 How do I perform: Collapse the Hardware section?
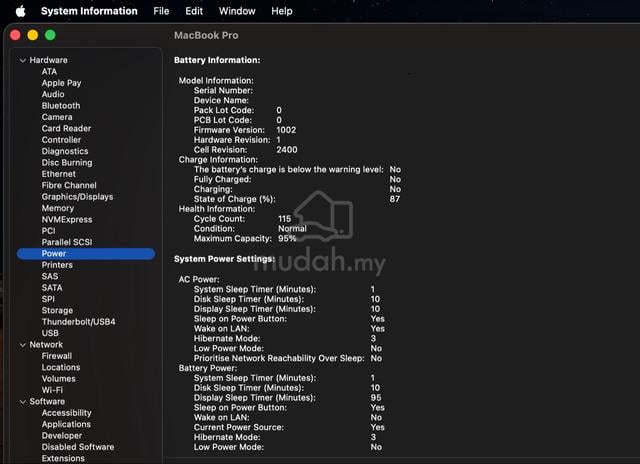pyautogui.click(x=23, y=60)
